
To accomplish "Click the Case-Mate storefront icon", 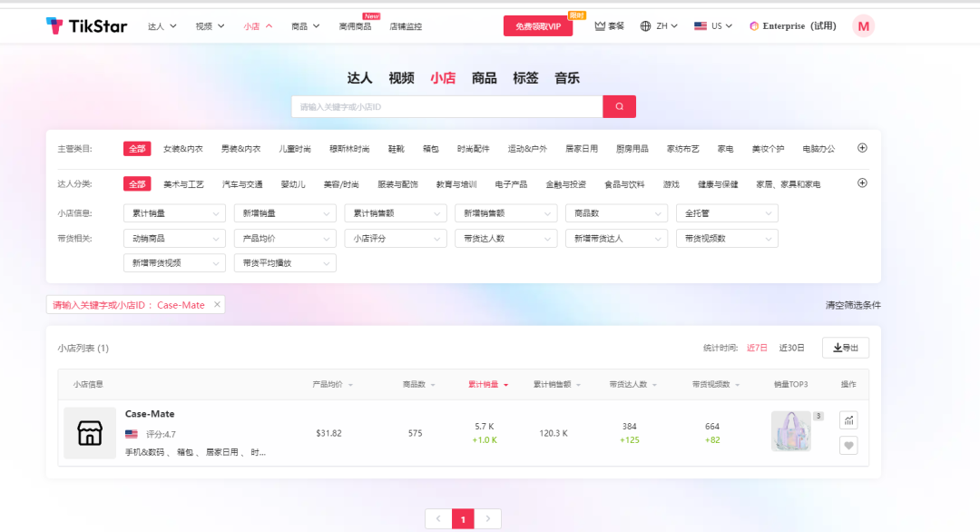I will (x=90, y=433).
